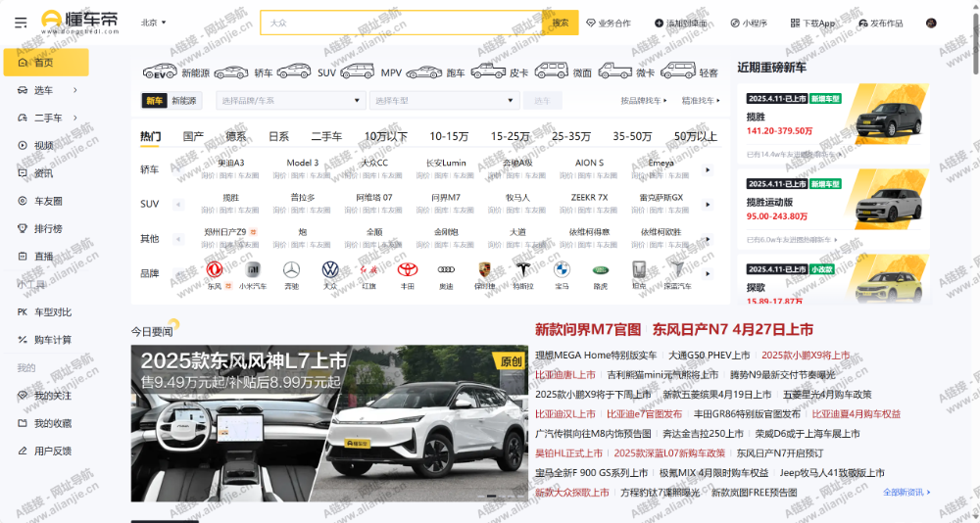
Task: Toggle the 新车 filter option
Action: pos(155,101)
